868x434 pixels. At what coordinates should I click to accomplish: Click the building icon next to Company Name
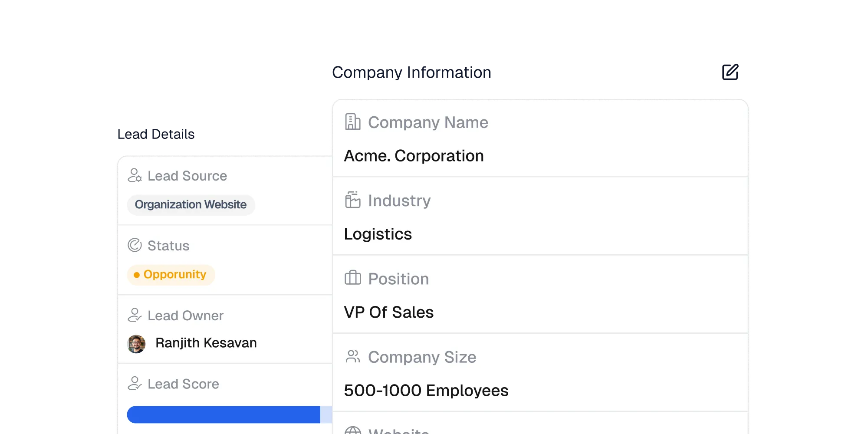click(x=352, y=122)
